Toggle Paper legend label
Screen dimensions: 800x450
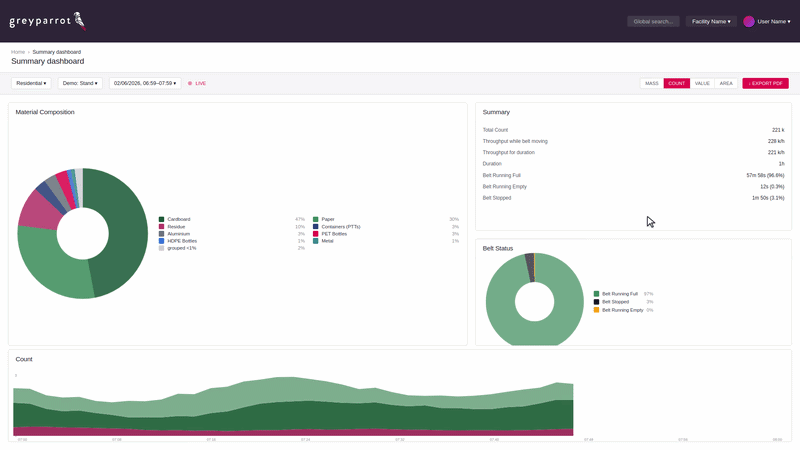[328, 219]
